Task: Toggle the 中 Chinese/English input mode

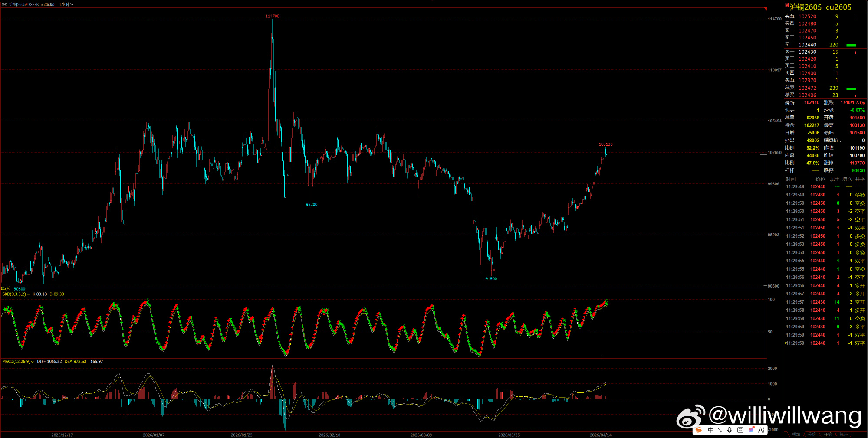Action: (x=710, y=430)
